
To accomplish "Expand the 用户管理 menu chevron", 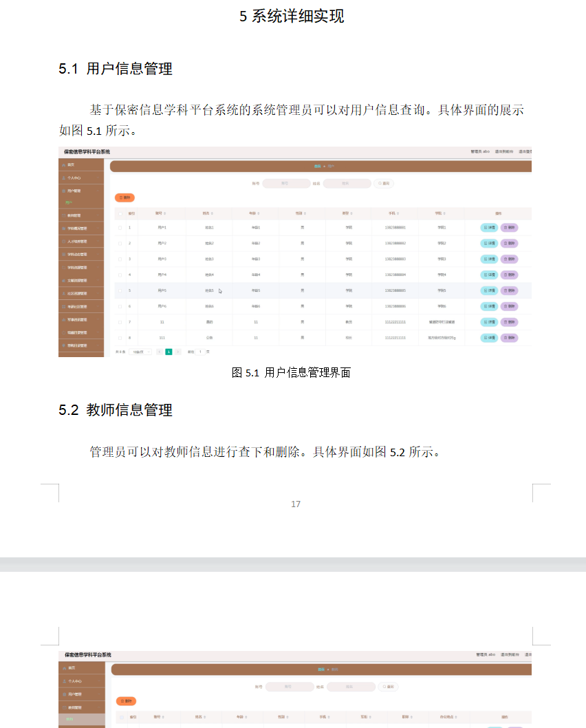I will (x=98, y=191).
